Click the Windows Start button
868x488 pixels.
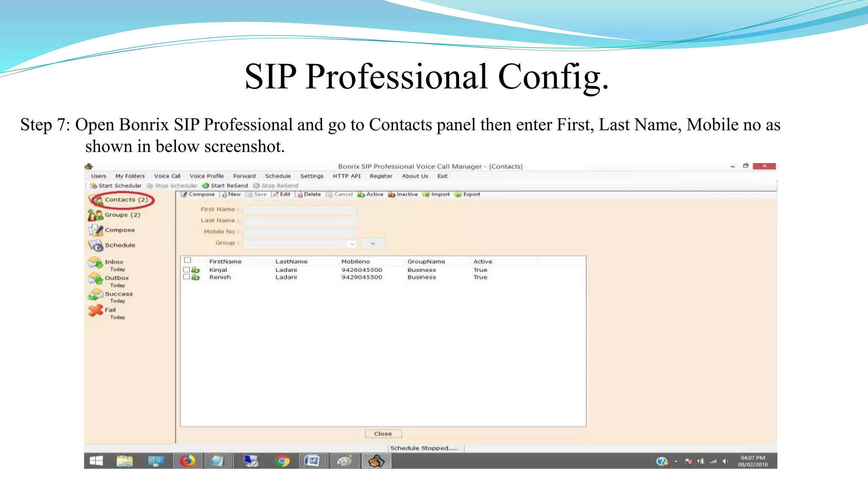coord(96,461)
